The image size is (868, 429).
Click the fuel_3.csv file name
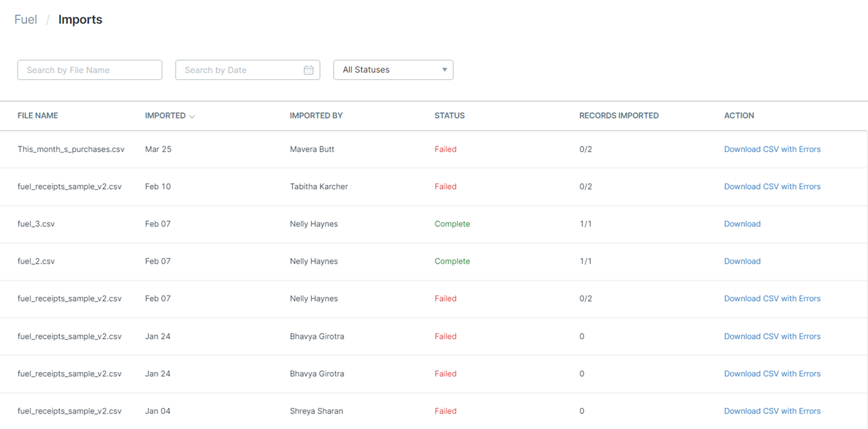point(36,224)
